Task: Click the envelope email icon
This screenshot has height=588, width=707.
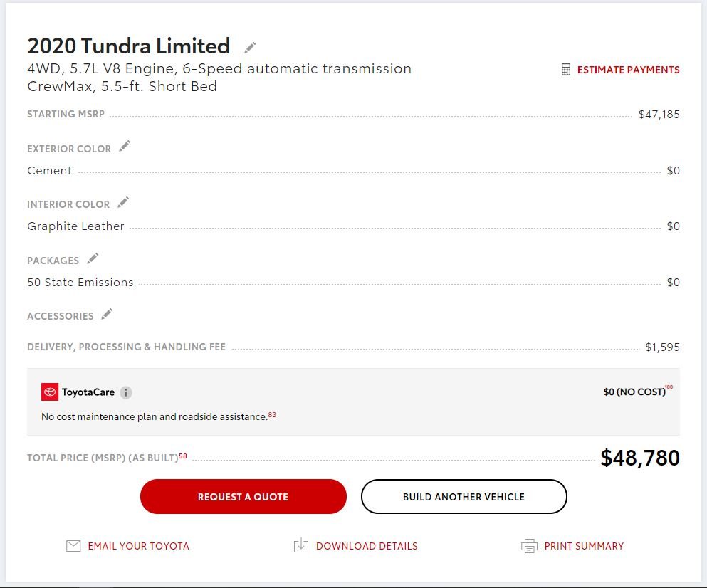Action: [73, 546]
